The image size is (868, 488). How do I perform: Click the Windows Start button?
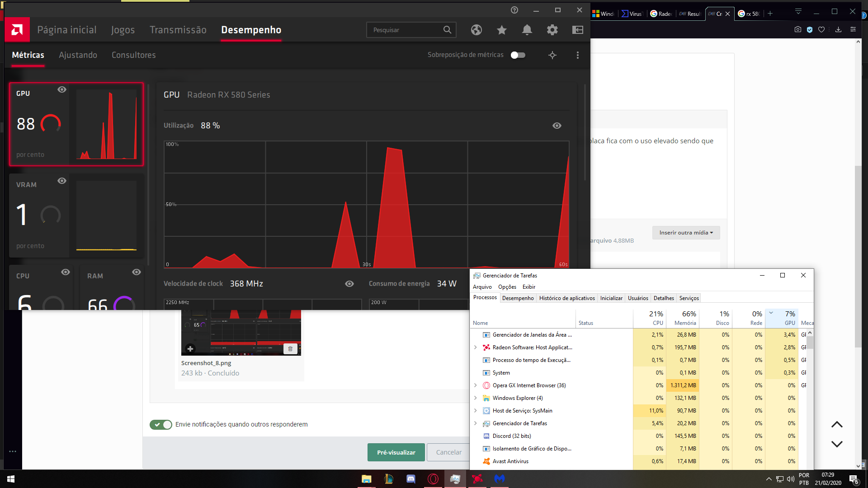tap(11, 479)
